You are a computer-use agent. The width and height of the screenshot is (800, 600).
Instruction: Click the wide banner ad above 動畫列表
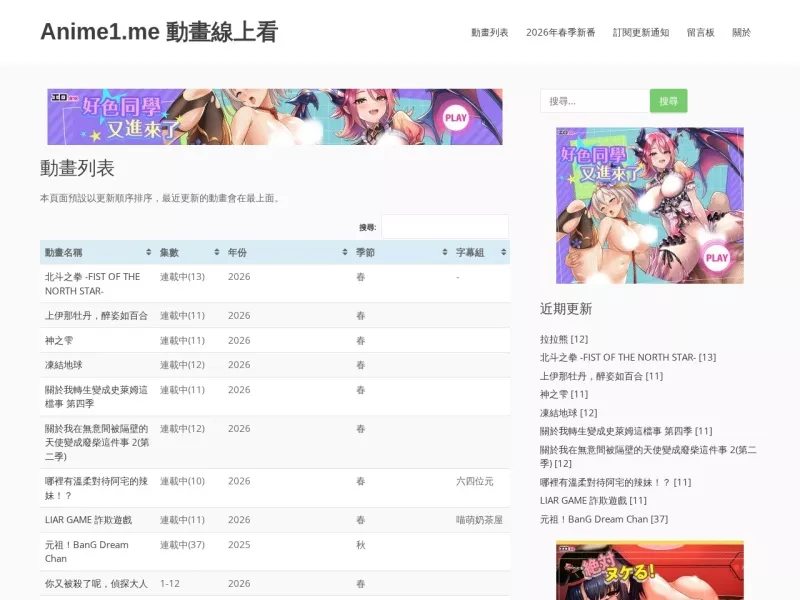coord(274,117)
